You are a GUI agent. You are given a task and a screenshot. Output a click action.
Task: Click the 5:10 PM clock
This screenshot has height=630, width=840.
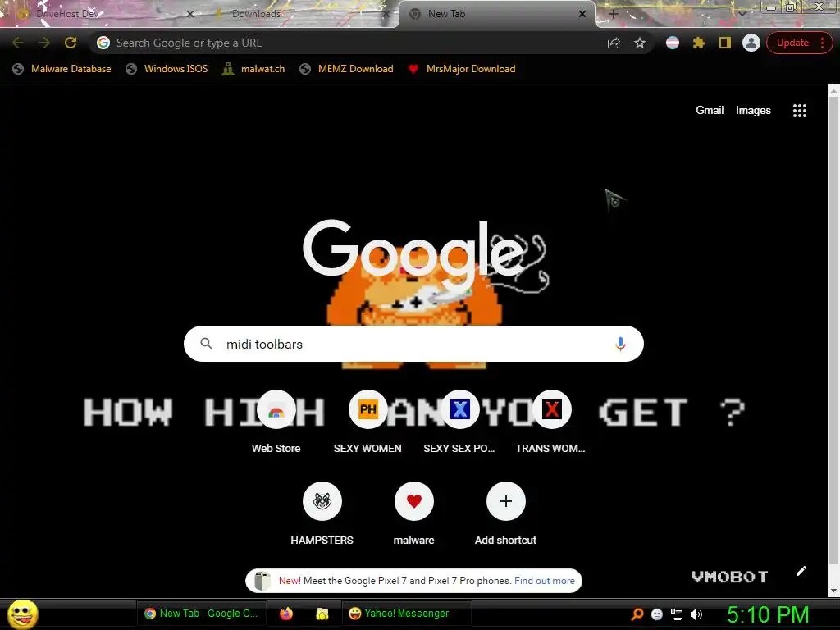pyautogui.click(x=768, y=614)
